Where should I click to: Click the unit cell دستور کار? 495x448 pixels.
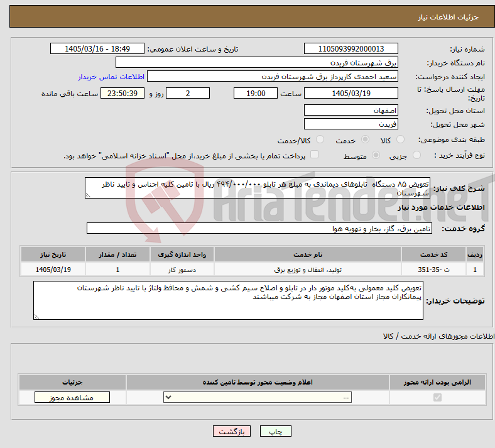click(182, 270)
